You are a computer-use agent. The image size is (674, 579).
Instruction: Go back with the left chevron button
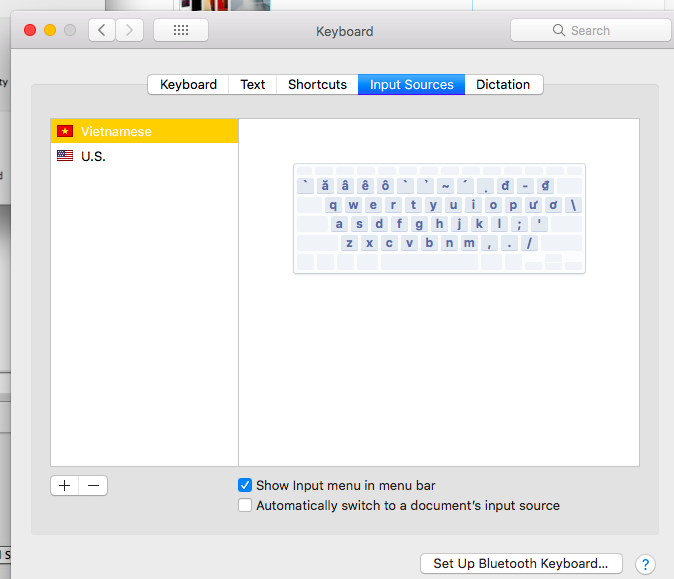tap(101, 30)
